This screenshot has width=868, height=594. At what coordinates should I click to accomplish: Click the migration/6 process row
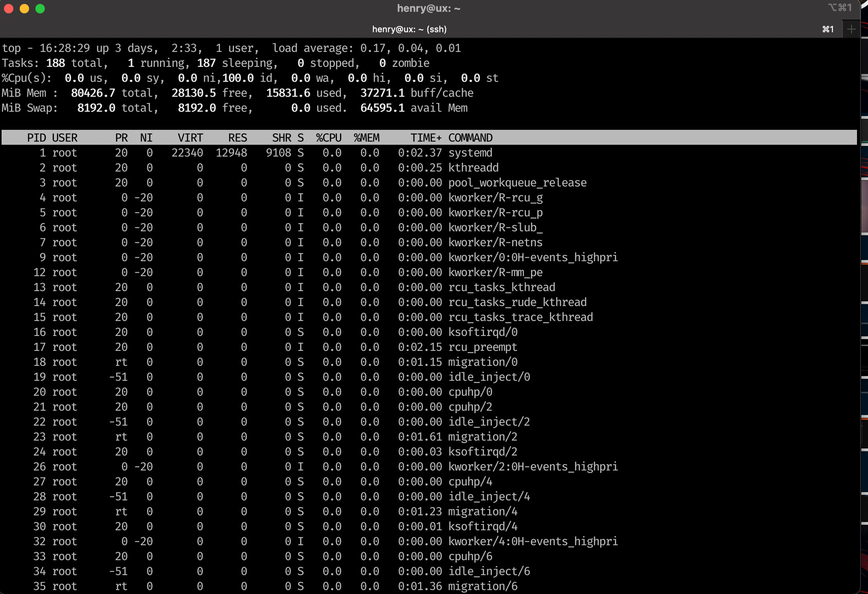pos(483,586)
